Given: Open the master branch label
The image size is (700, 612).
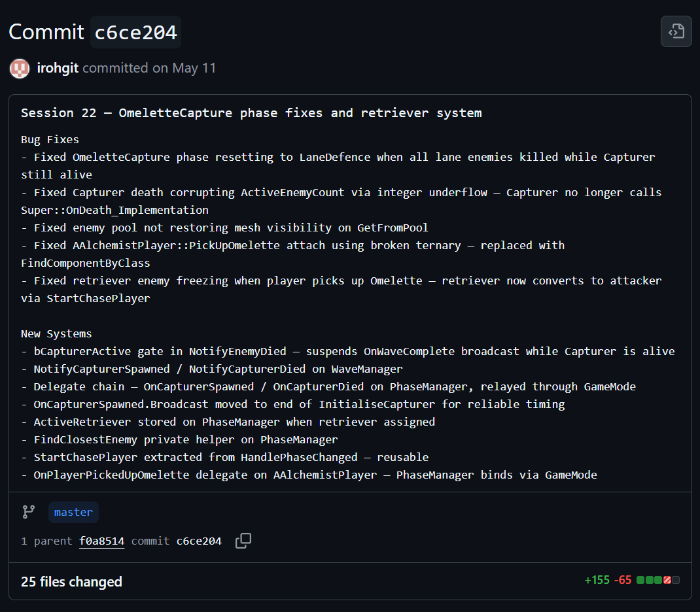Looking at the screenshot, I should coord(73,512).
